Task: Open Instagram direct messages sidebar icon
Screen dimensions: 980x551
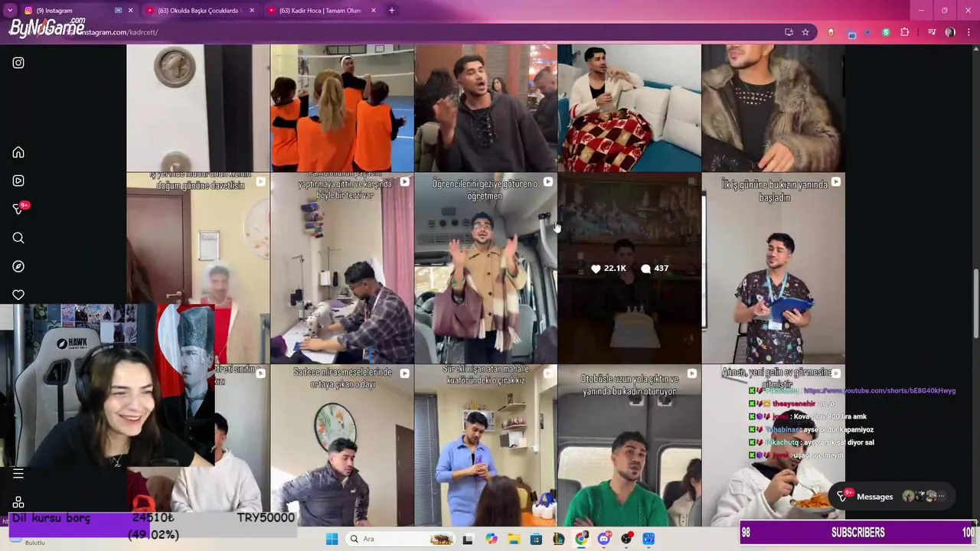Action: [x=19, y=208]
